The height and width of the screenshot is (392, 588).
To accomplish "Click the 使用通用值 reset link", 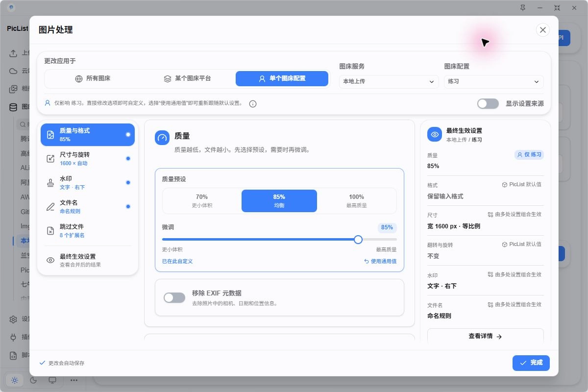I will tap(380, 261).
